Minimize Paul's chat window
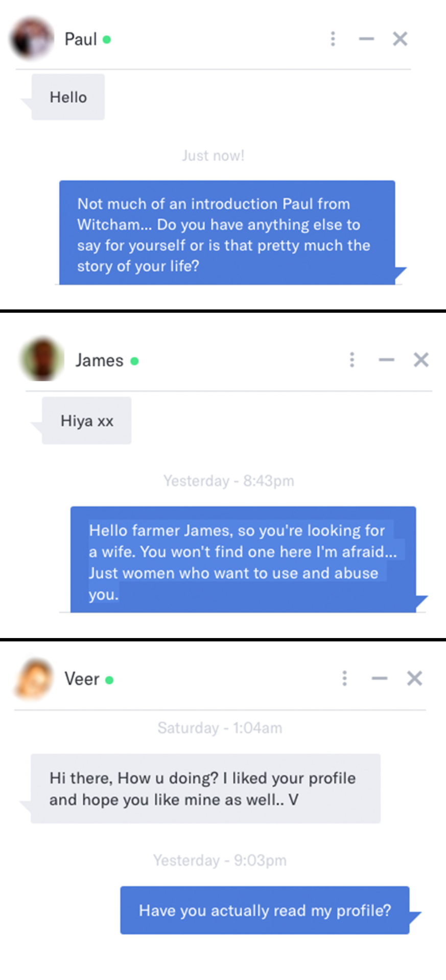 click(x=366, y=39)
